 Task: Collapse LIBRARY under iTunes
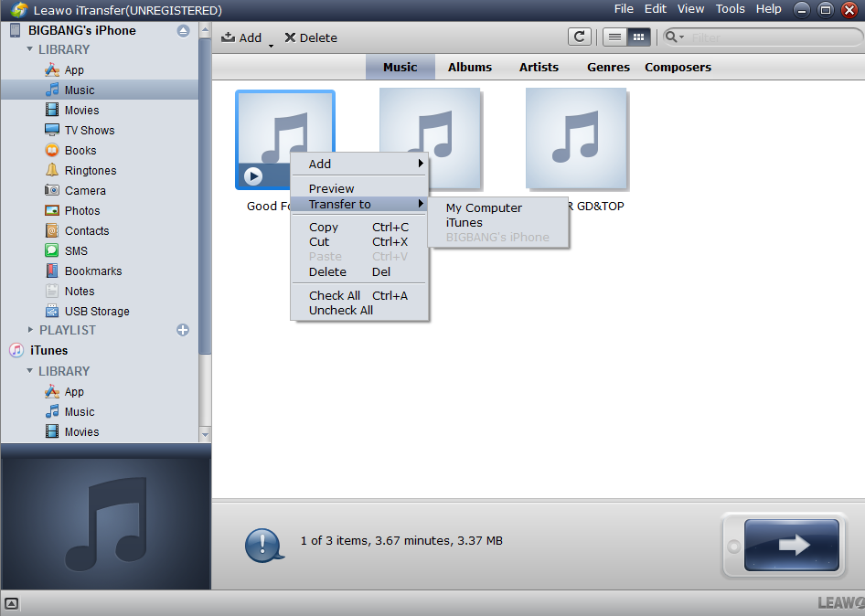[x=30, y=371]
